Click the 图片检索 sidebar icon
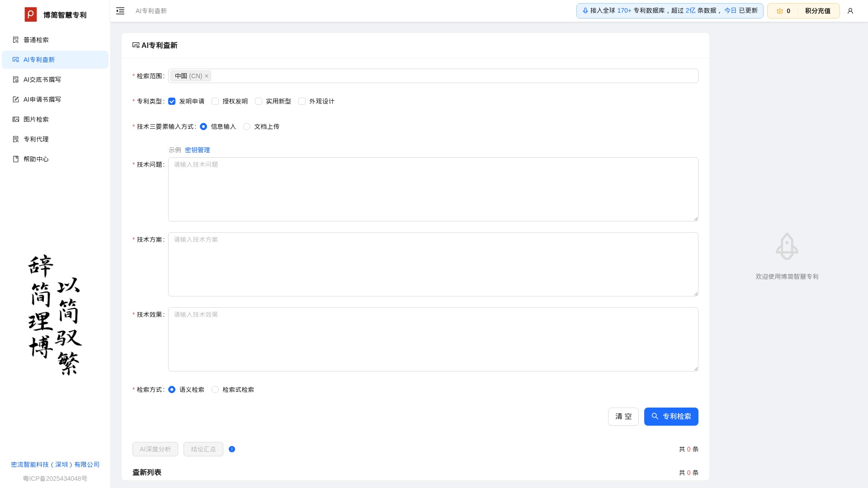Image resolution: width=868 pixels, height=488 pixels. coord(16,119)
